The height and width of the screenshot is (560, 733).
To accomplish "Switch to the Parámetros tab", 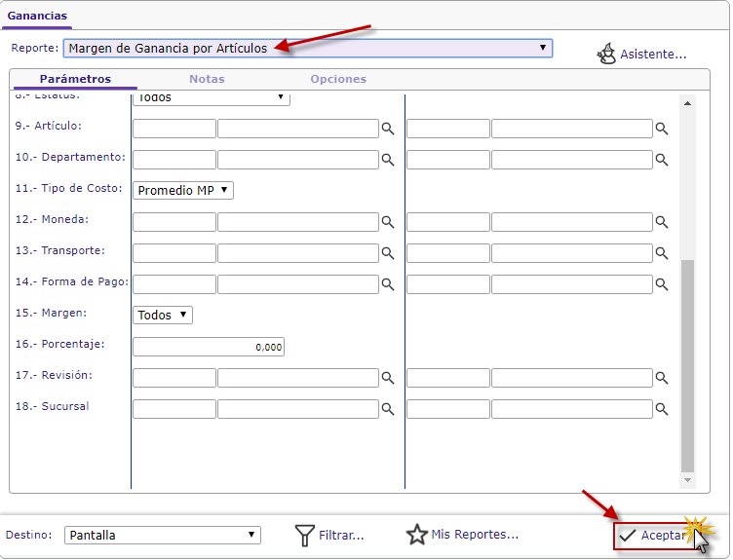I will [75, 79].
